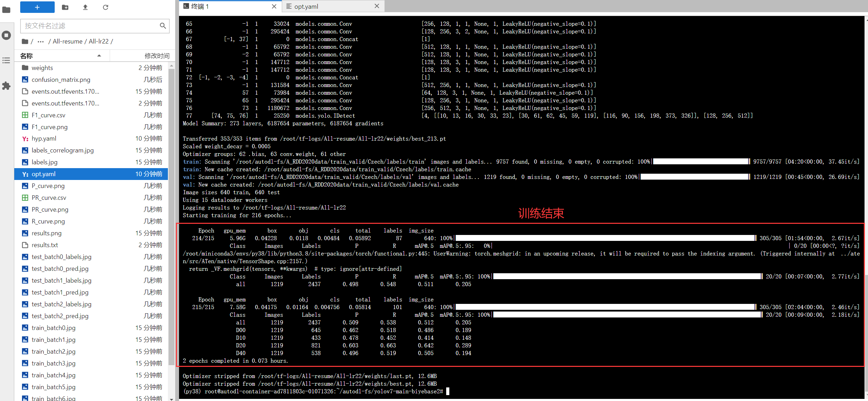Image resolution: width=868 pixels, height=401 pixels.
Task: Select results.png file
Action: tap(91, 233)
